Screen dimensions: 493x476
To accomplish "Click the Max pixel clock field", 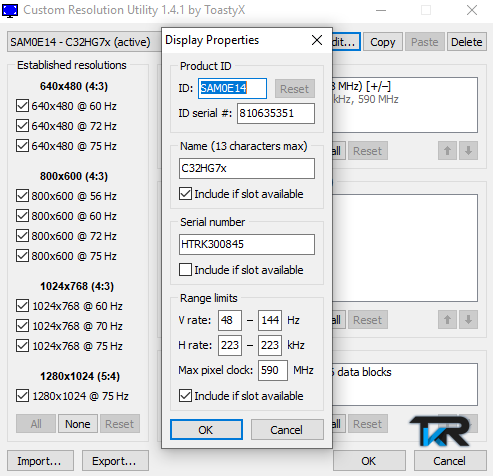I will coord(273,370).
